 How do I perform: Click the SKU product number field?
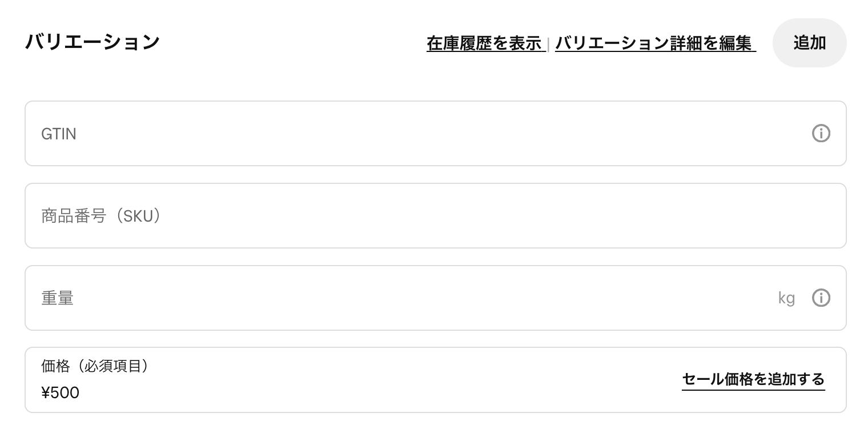343,215
